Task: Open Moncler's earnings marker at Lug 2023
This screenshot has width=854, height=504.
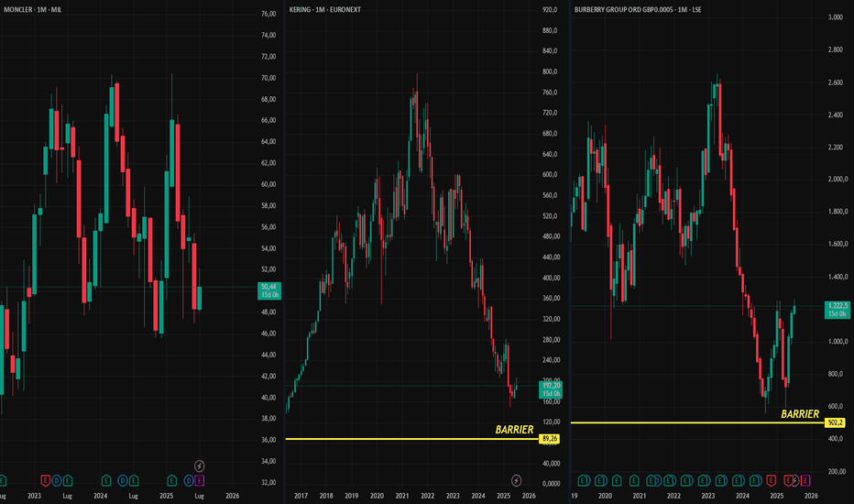Action: (68, 480)
